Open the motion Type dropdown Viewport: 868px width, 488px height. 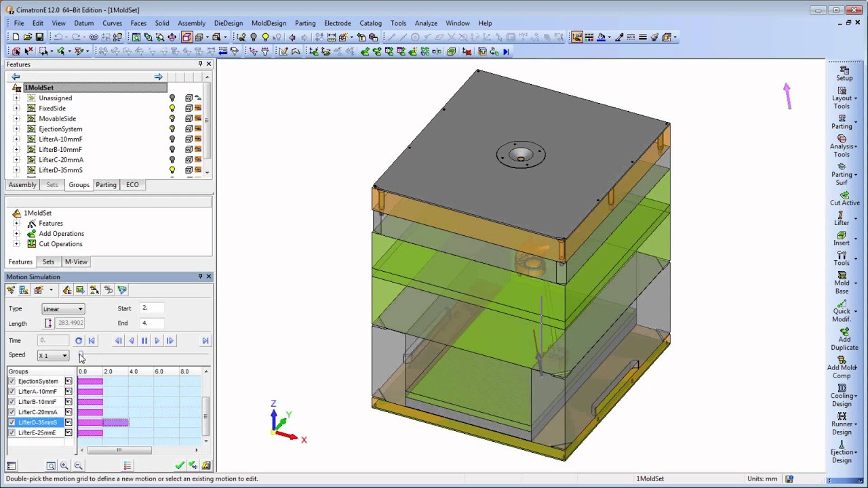pos(62,309)
